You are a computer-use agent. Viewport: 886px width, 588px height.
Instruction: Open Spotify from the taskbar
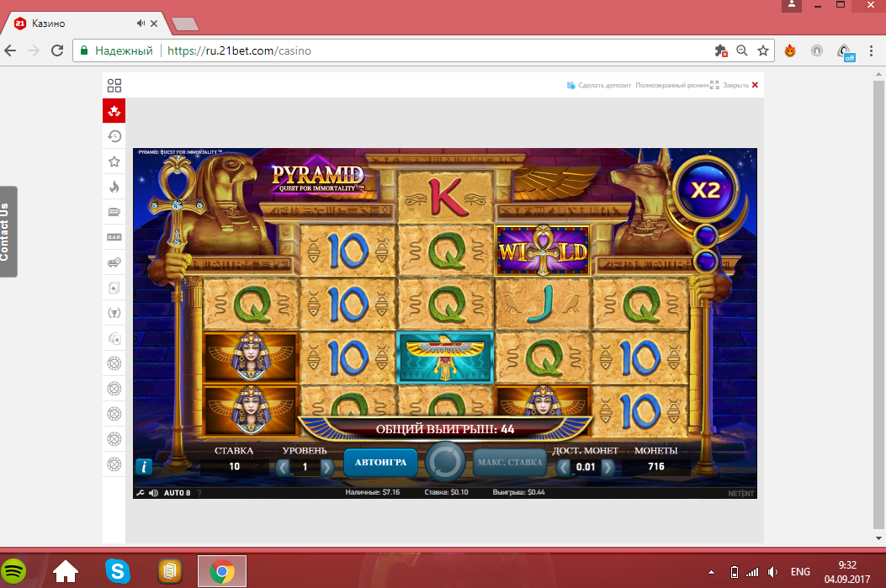click(13, 572)
